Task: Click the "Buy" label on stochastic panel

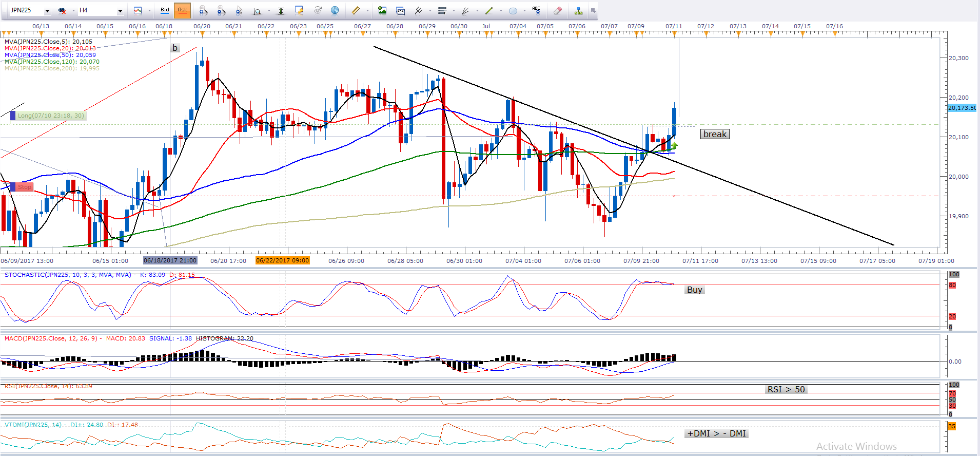Action: [694, 290]
